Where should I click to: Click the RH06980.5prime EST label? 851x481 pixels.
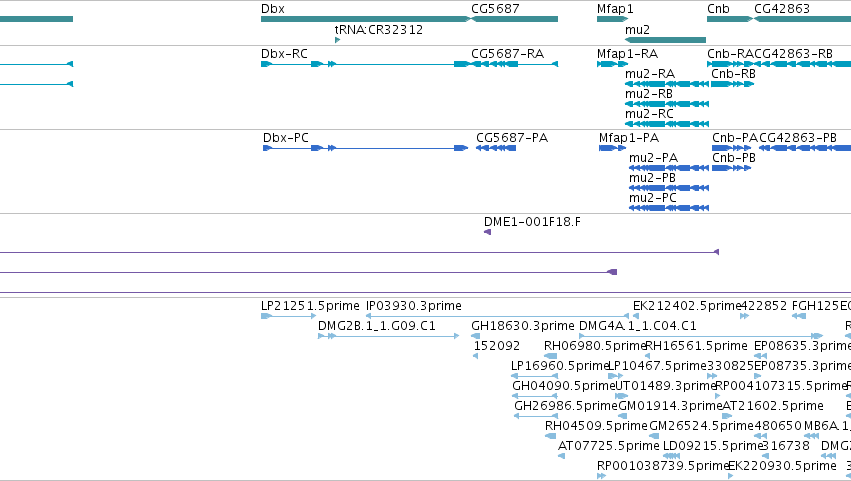[x=595, y=346]
